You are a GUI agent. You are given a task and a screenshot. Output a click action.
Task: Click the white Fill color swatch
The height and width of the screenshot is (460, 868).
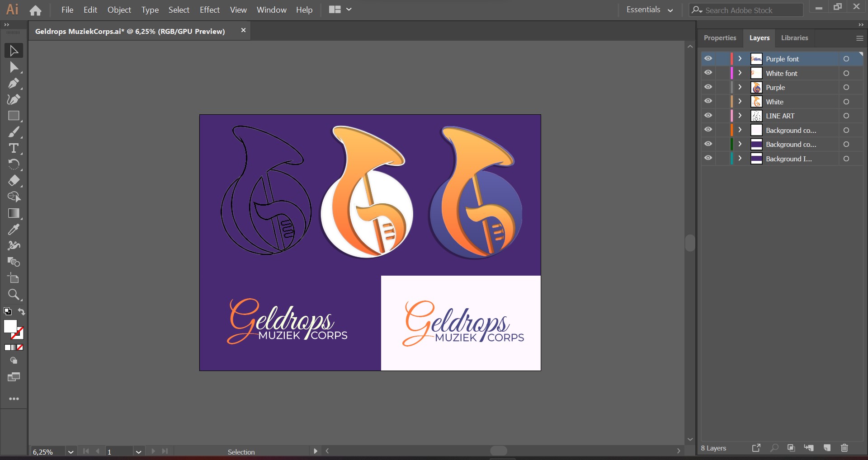(x=10, y=326)
